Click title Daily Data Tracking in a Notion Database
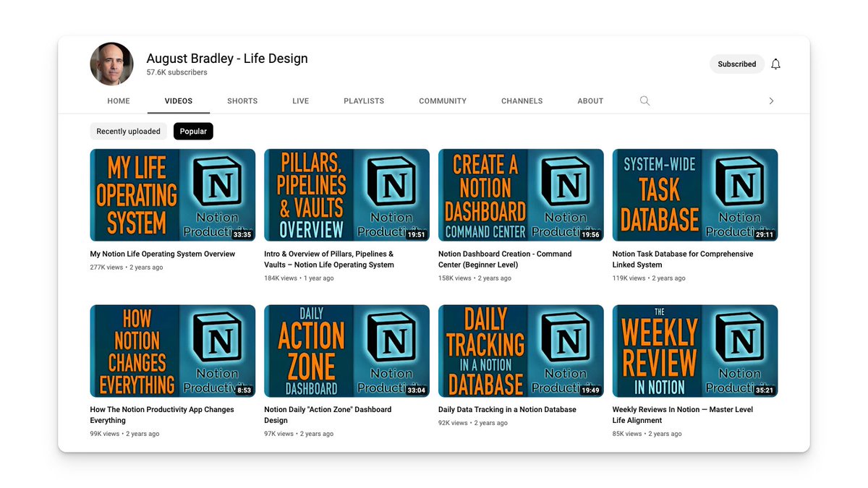The image size is (868, 488). tap(507, 410)
